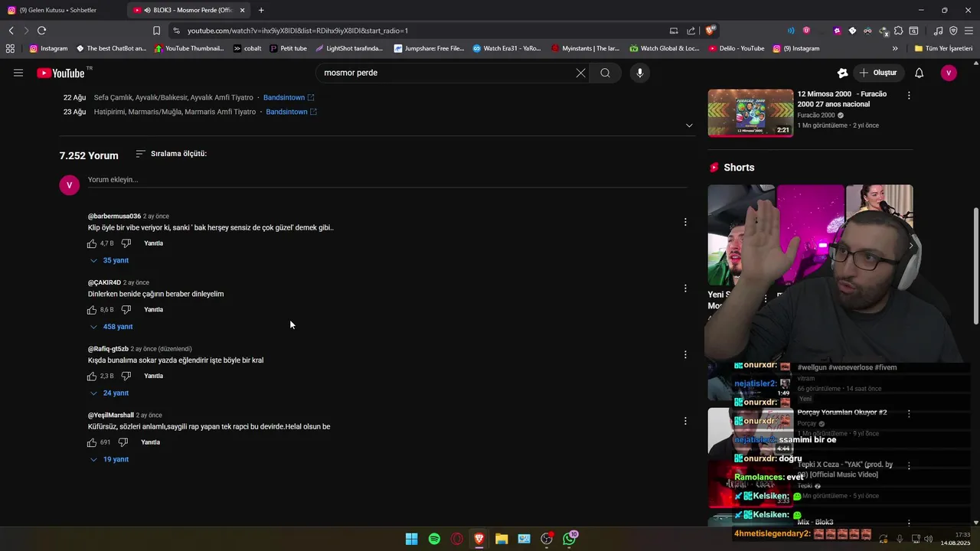Open the @ÇAKIR4D channel name
This screenshot has width=980, height=551.
105,282
